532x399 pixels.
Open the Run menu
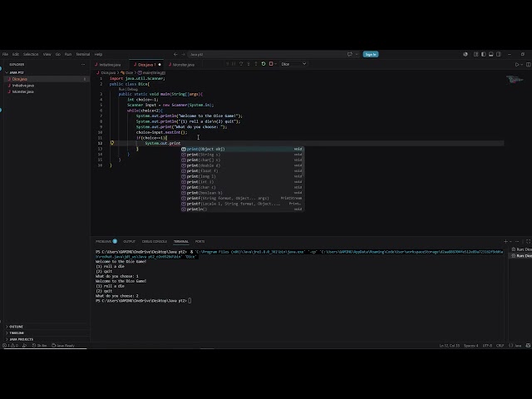(x=68, y=54)
